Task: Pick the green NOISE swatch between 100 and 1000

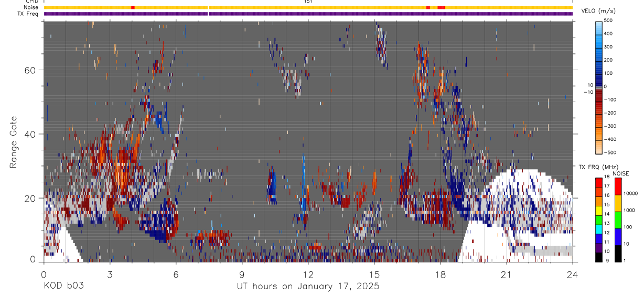Action: point(618,220)
